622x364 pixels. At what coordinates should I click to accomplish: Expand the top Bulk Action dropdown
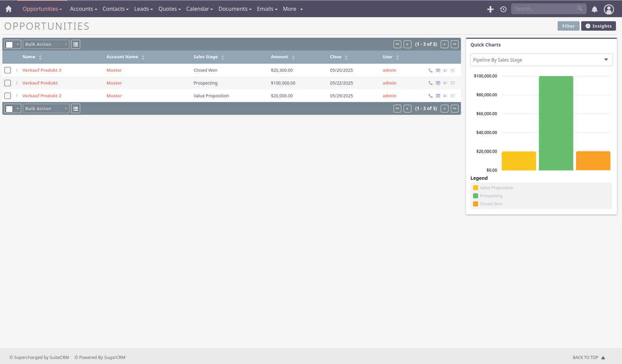[46, 44]
